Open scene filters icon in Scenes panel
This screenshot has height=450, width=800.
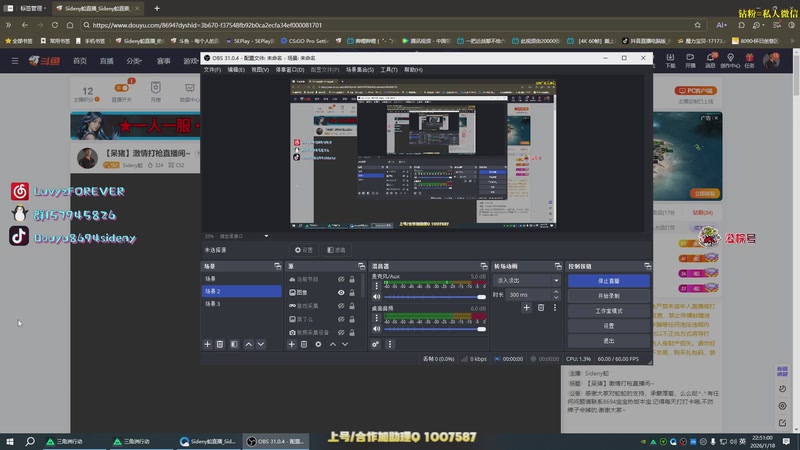pyautogui.click(x=234, y=344)
